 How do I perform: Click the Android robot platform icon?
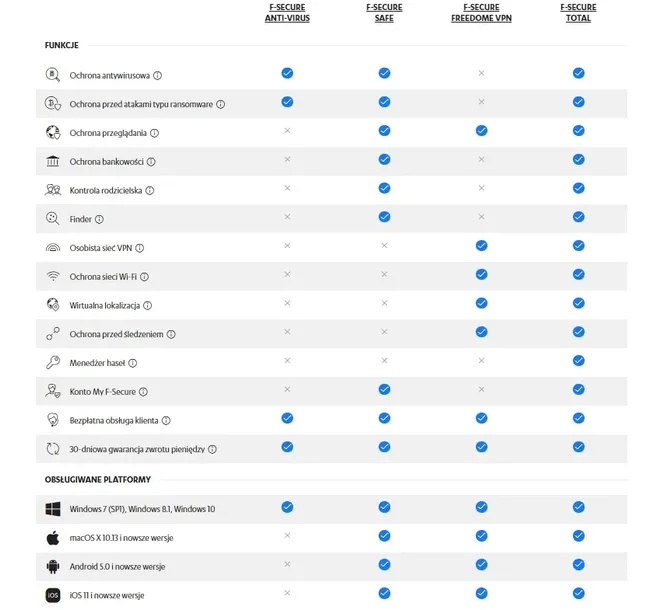[53, 566]
